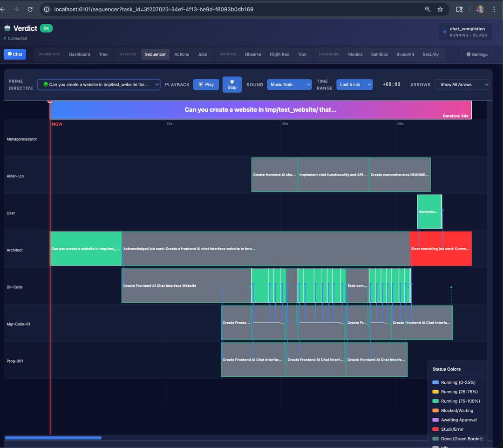Open the Show All Arrows dropdown
Screen dimensions: 503x448
(x=462, y=84)
